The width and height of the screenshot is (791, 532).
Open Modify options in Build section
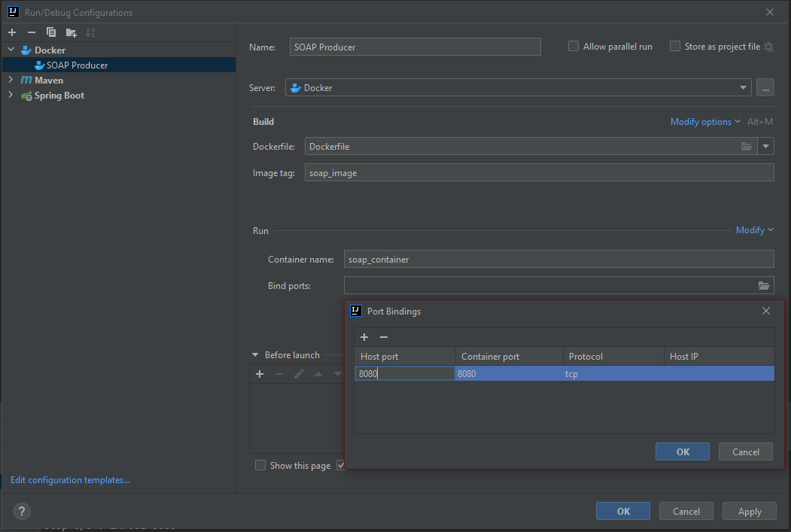click(704, 122)
